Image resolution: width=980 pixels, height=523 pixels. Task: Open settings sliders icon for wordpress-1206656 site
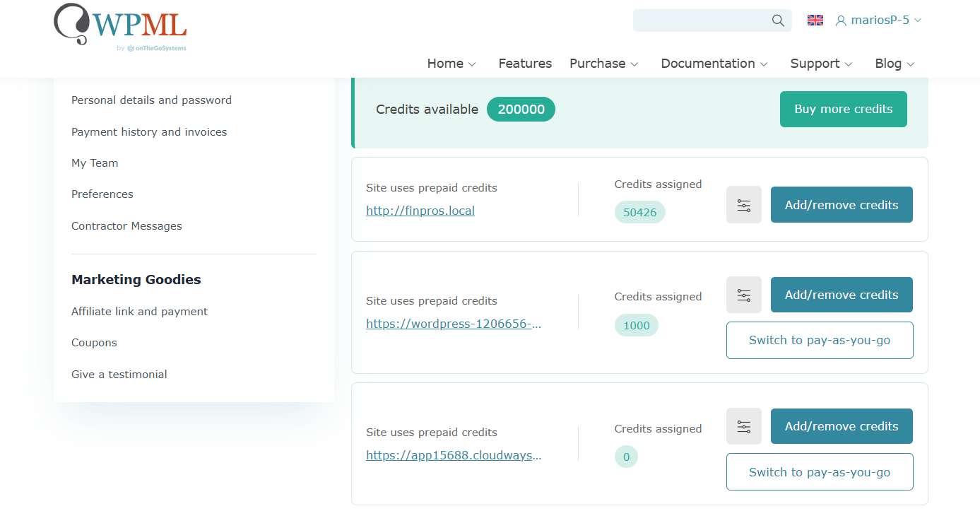point(744,295)
